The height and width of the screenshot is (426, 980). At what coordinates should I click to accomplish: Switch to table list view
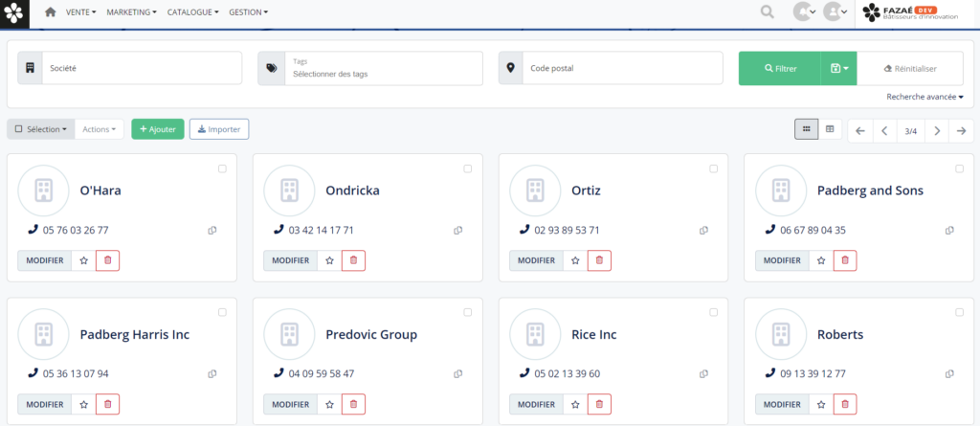[x=830, y=129]
